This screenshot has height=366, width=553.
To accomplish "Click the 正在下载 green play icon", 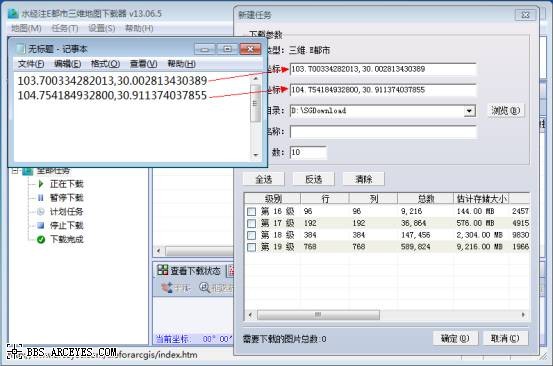I will [41, 184].
